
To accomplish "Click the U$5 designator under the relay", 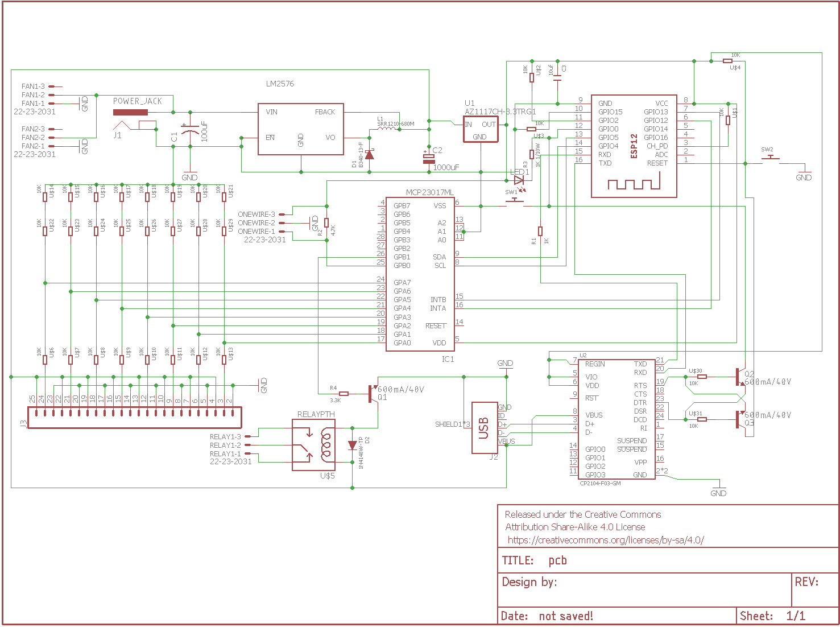I will [328, 476].
